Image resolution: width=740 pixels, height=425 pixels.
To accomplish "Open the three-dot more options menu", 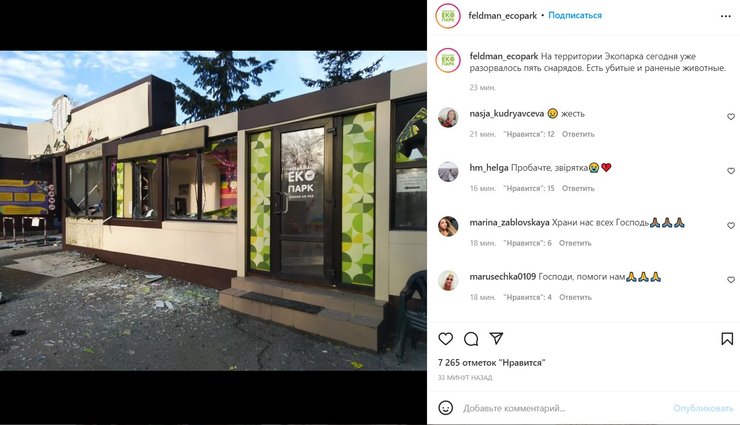I will (726, 16).
